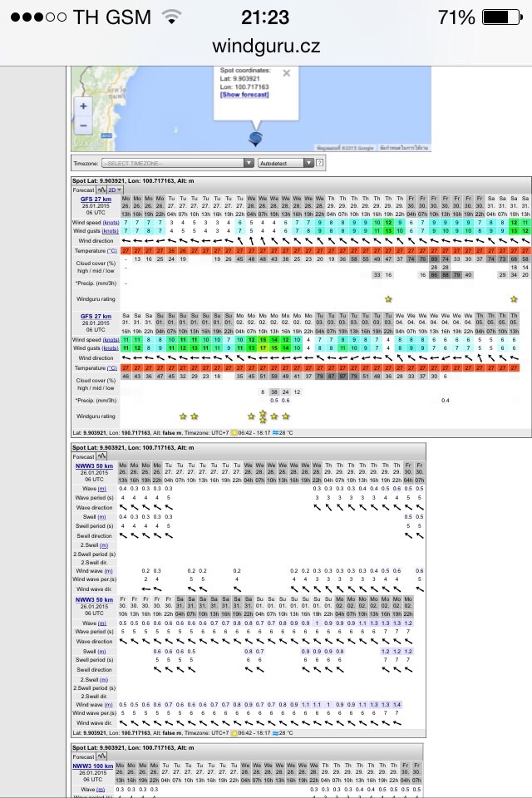Tap the Wi-Fi icon in status bar
Screen dimensions: 532x798
click(172, 17)
